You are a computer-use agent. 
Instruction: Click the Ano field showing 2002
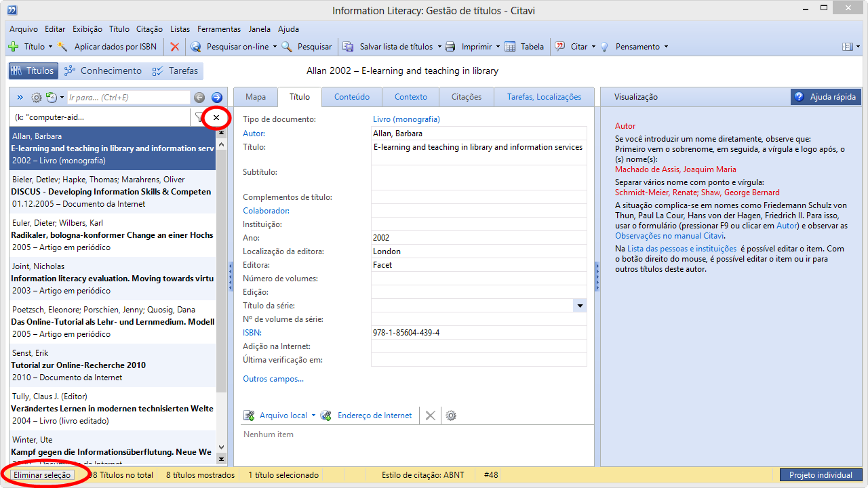(479, 238)
